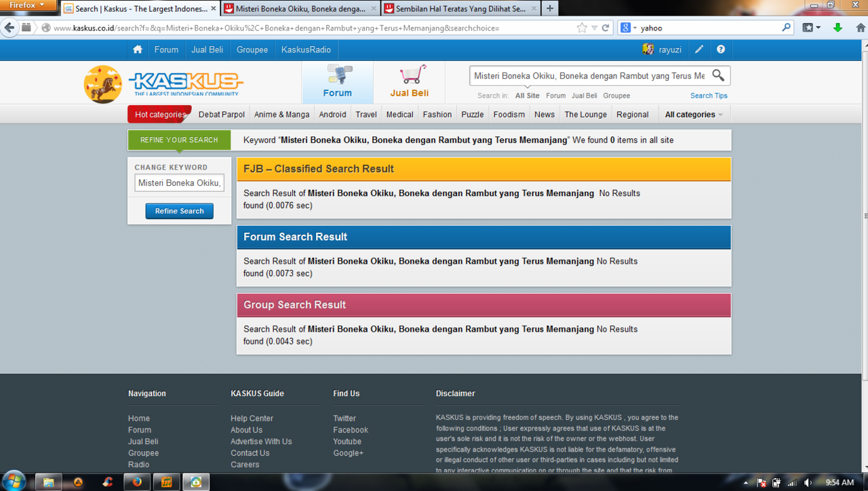Reload the page with the refresh icon
The height and width of the screenshot is (491, 868).
click(606, 28)
